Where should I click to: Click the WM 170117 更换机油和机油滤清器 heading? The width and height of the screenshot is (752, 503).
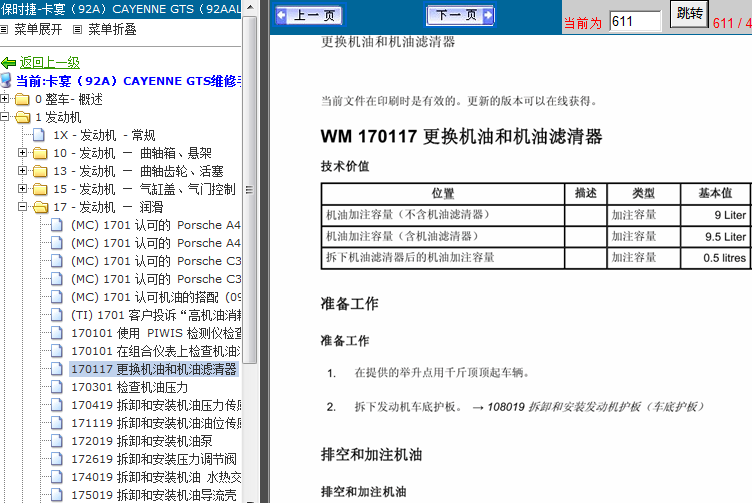[x=461, y=137]
